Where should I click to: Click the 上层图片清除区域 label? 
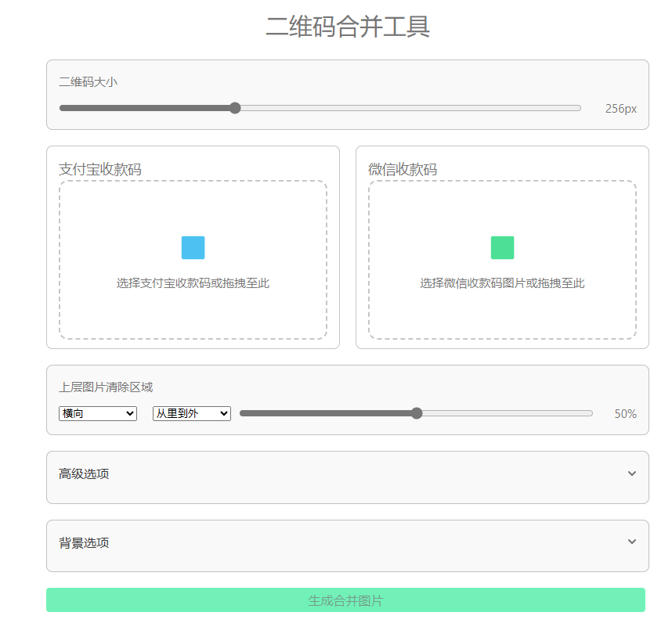tap(106, 387)
